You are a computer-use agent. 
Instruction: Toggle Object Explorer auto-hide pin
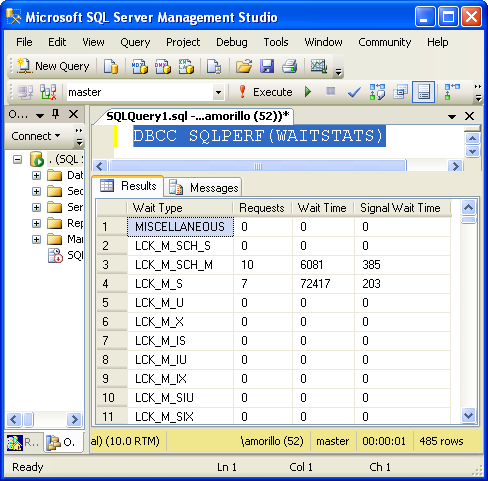pyautogui.click(x=56, y=114)
